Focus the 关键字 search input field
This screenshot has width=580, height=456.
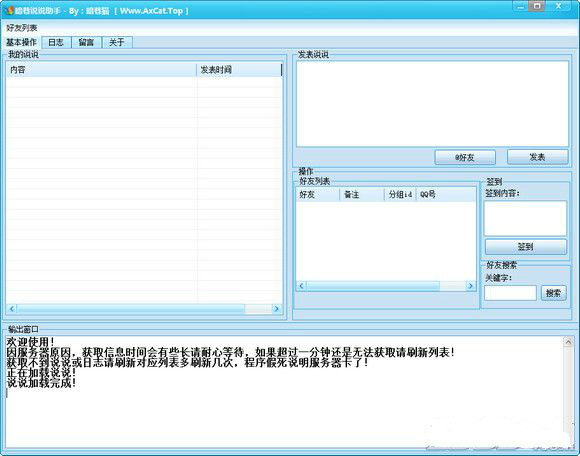click(x=510, y=293)
